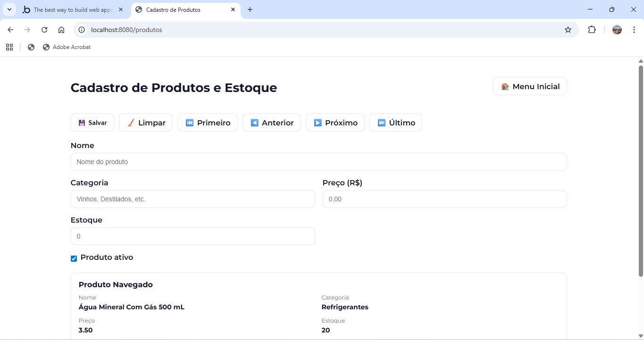Expand the tab search dropdown arrow
Image resolution: width=644 pixels, height=340 pixels.
click(x=9, y=9)
